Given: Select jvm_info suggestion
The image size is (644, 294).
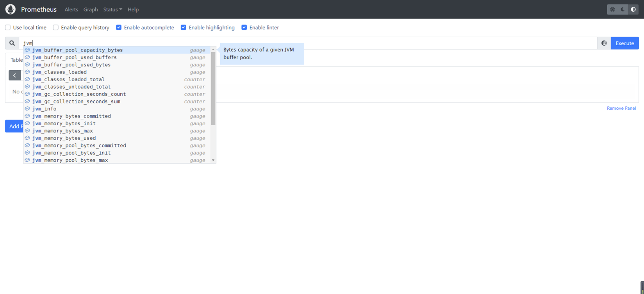Looking at the screenshot, I should pyautogui.click(x=117, y=109).
